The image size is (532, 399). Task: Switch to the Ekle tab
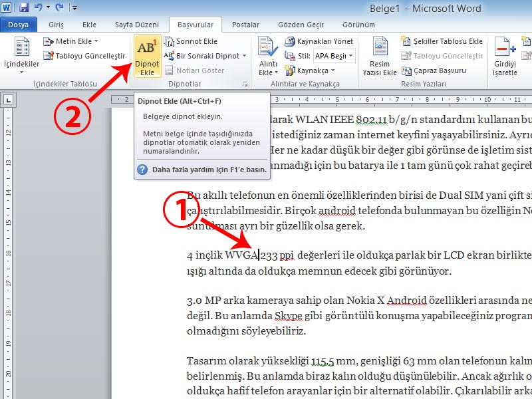tap(89, 25)
